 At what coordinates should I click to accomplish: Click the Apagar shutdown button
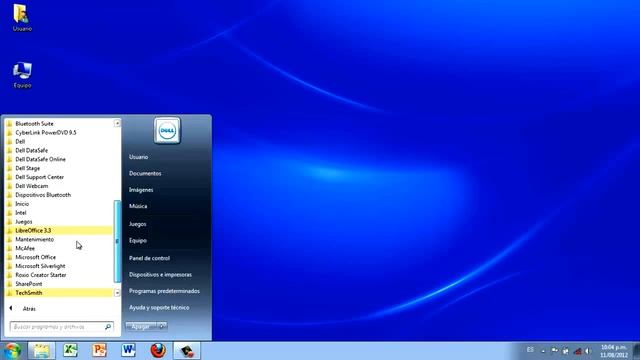click(x=141, y=327)
